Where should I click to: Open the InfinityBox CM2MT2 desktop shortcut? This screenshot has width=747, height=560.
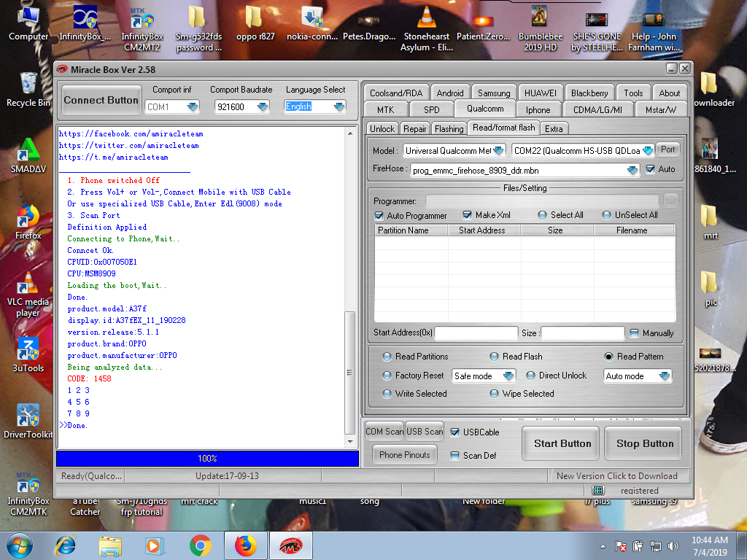(142, 28)
